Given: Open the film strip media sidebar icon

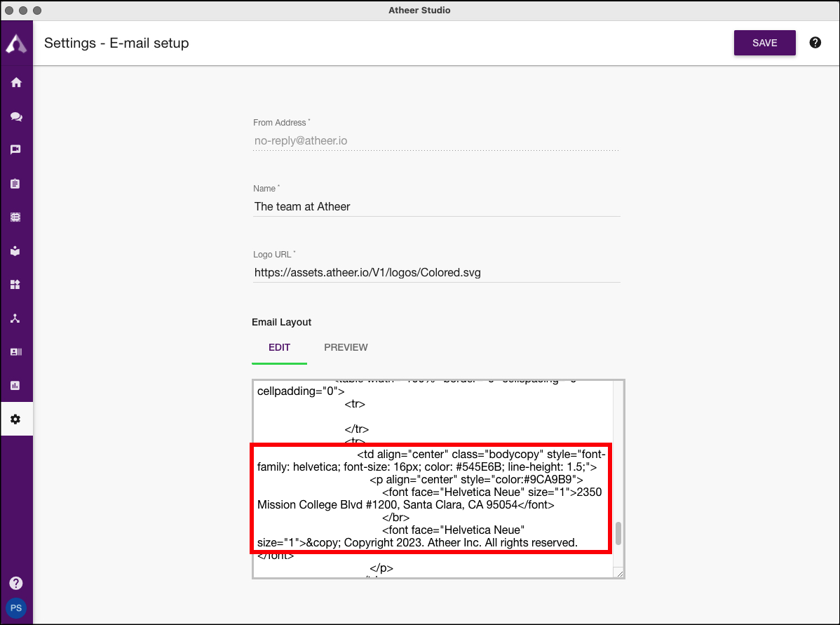Looking at the screenshot, I should coord(15,217).
